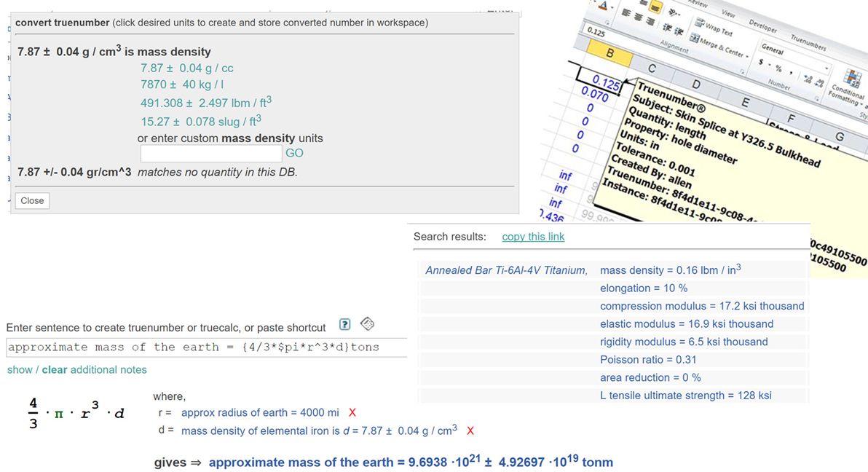The height and width of the screenshot is (472, 868).
Task: Open the View tab in Excel
Action: 728,13
